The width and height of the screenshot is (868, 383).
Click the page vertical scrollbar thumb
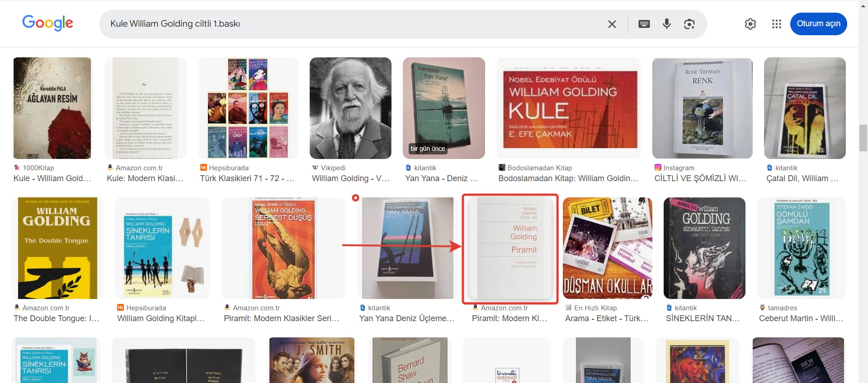[x=863, y=138]
